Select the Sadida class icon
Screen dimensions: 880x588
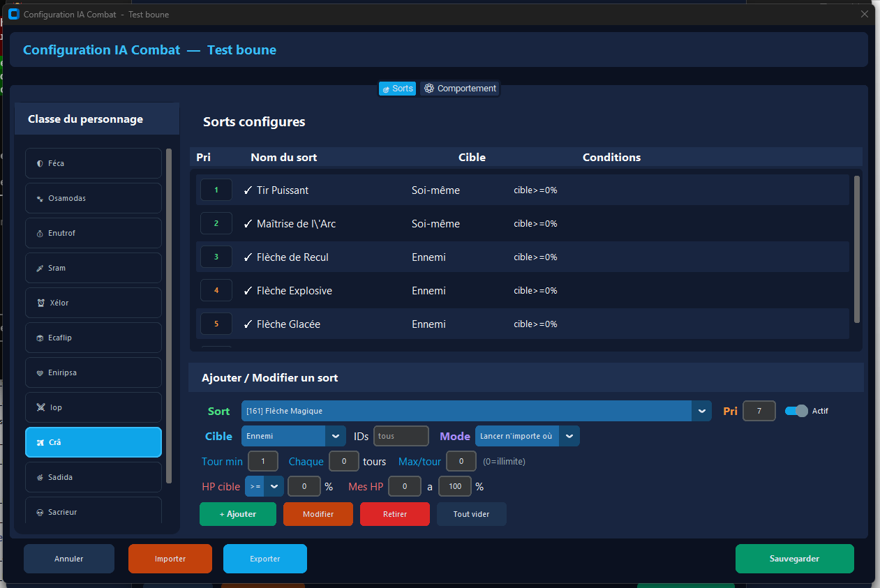pos(40,478)
